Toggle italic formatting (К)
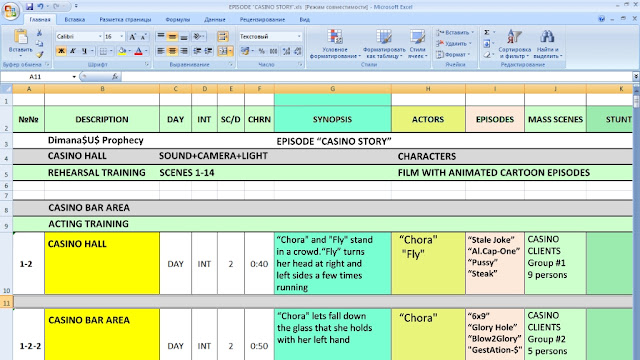The height and width of the screenshot is (360, 640). tap(73, 51)
